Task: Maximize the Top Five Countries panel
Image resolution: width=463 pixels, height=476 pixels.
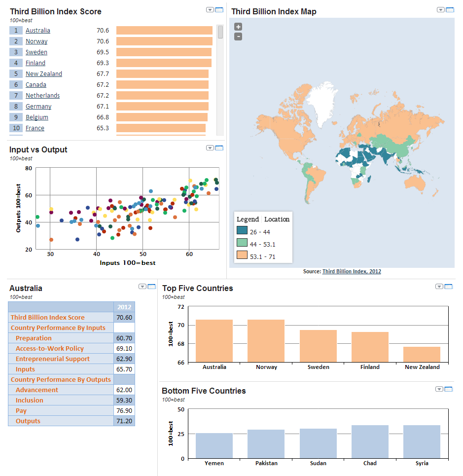Action: [x=449, y=287]
